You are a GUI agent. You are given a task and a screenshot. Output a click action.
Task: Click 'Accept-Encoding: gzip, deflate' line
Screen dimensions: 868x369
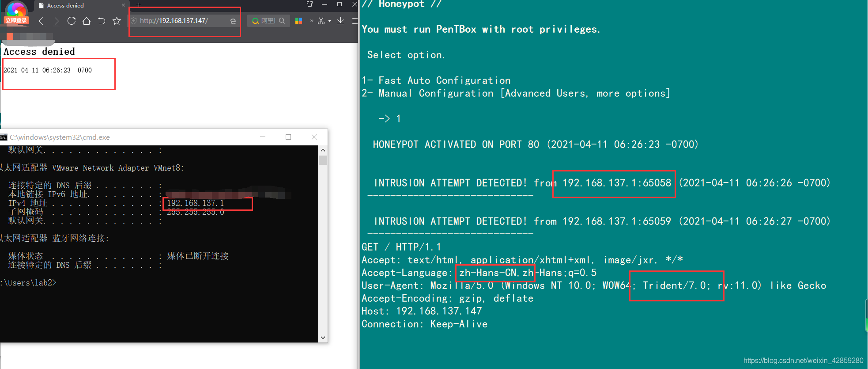(447, 298)
